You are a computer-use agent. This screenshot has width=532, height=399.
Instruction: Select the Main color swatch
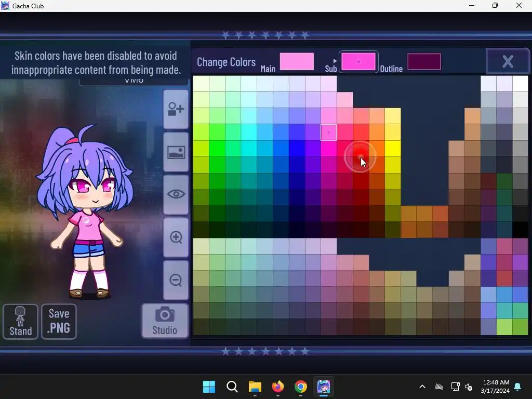(297, 61)
